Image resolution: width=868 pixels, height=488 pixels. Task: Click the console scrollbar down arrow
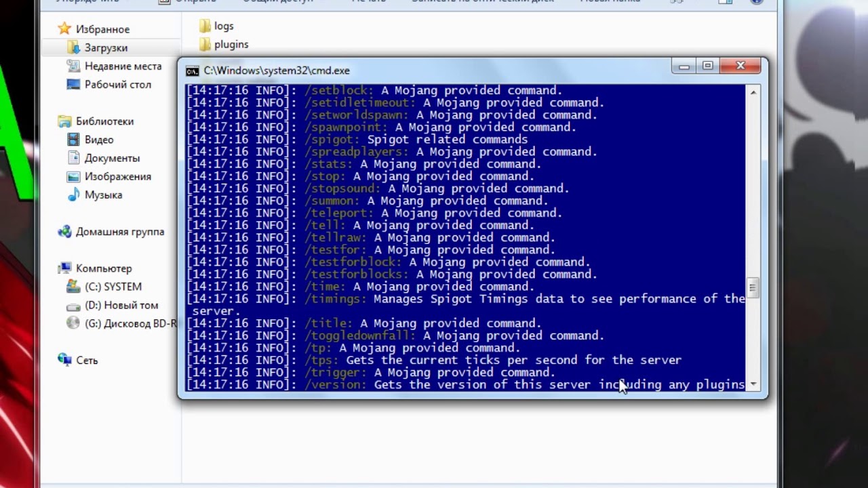(753, 384)
